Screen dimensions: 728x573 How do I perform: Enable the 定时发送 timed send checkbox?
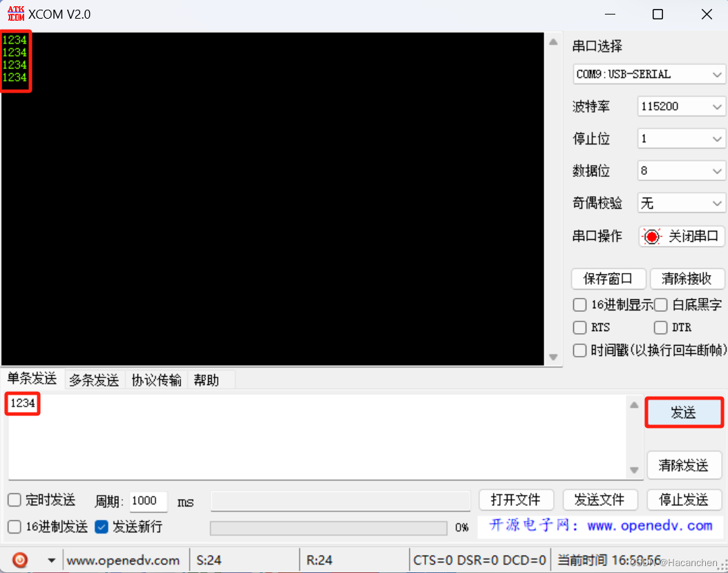15,500
